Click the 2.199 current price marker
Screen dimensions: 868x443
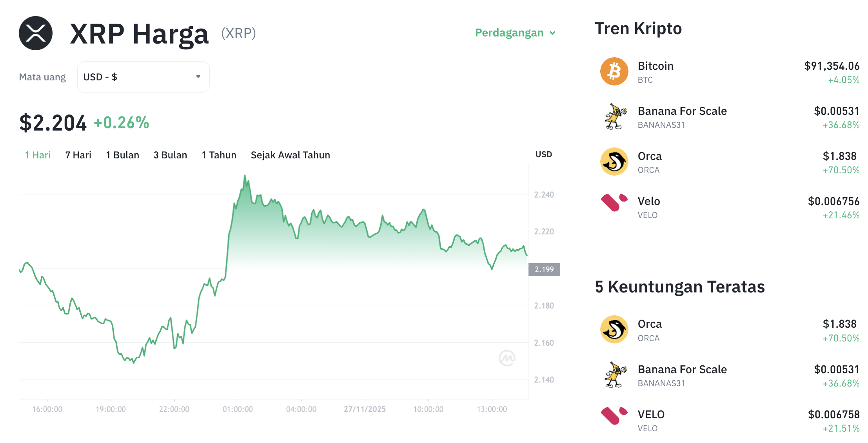(x=544, y=269)
